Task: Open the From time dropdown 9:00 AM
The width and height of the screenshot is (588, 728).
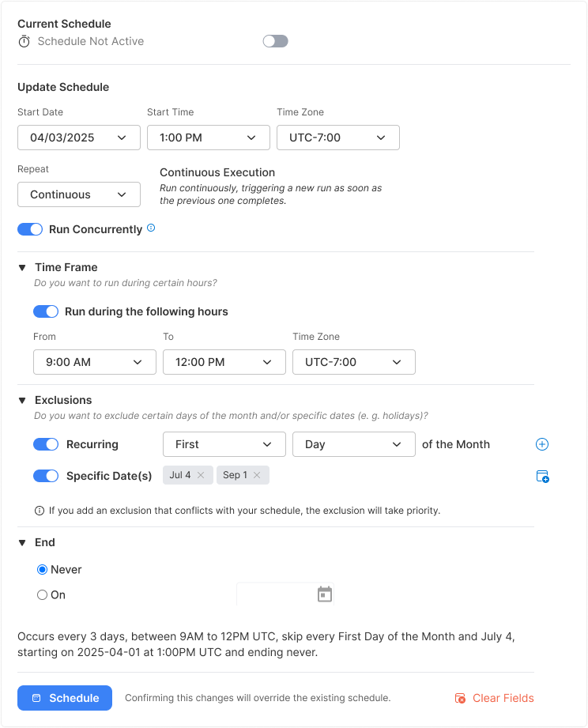Action: pyautogui.click(x=95, y=362)
